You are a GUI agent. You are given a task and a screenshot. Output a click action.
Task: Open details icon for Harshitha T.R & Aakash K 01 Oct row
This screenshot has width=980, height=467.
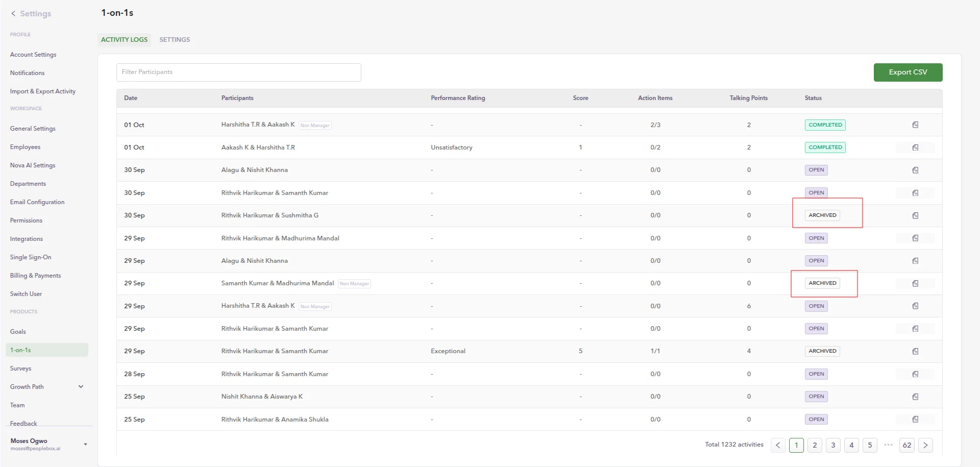coord(915,125)
